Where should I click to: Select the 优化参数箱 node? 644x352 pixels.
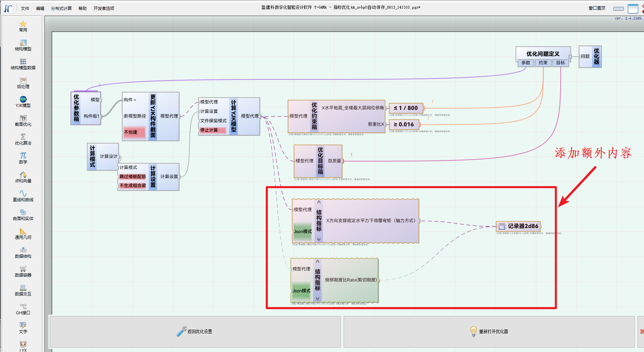click(86, 108)
